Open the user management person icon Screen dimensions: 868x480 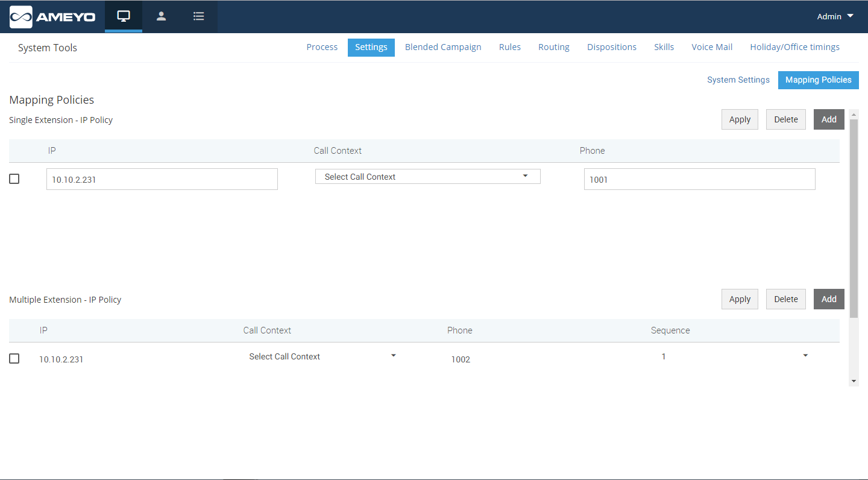tap(161, 16)
